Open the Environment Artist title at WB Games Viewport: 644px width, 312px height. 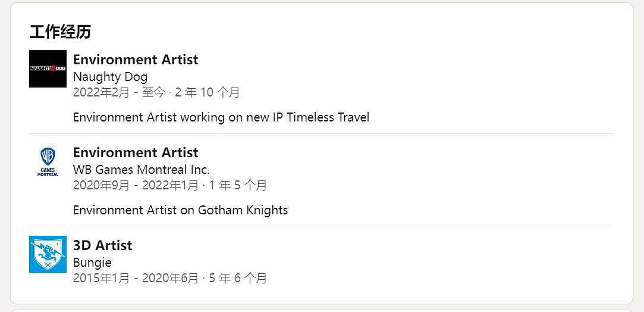click(136, 152)
